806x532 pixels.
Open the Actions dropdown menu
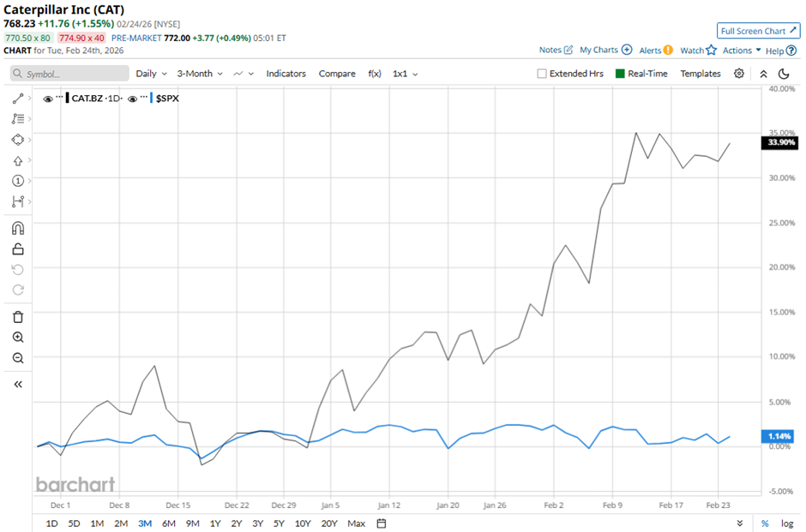pyautogui.click(x=742, y=51)
